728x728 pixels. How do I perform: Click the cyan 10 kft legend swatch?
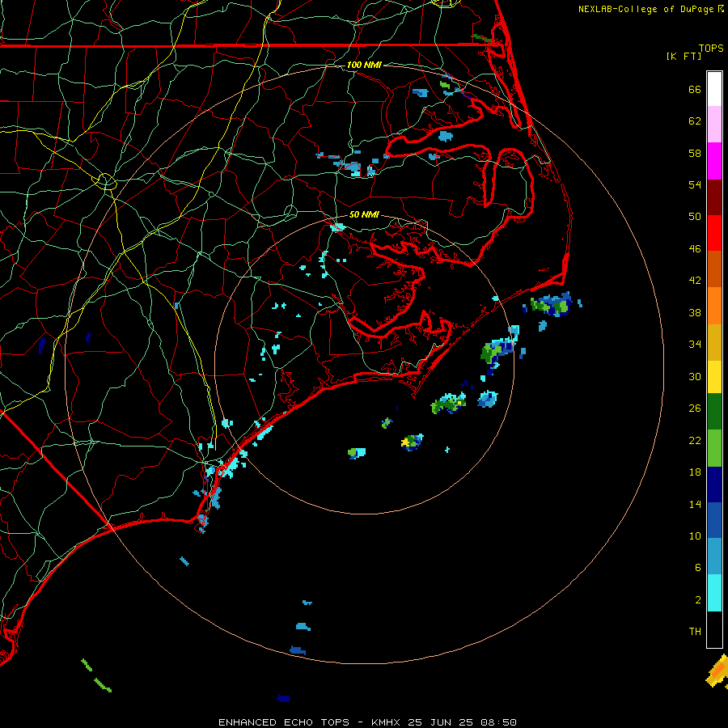[x=714, y=593]
